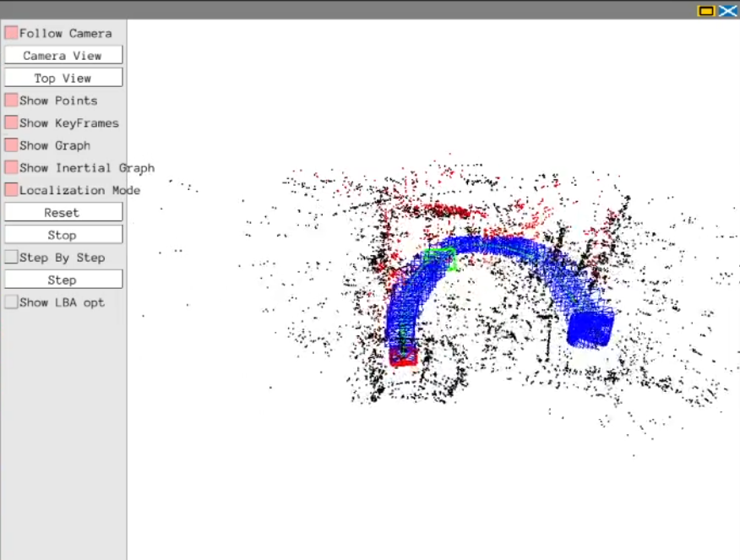Image resolution: width=740 pixels, height=560 pixels.
Task: Toggle Show Inertial Graph
Action: [x=10, y=167]
